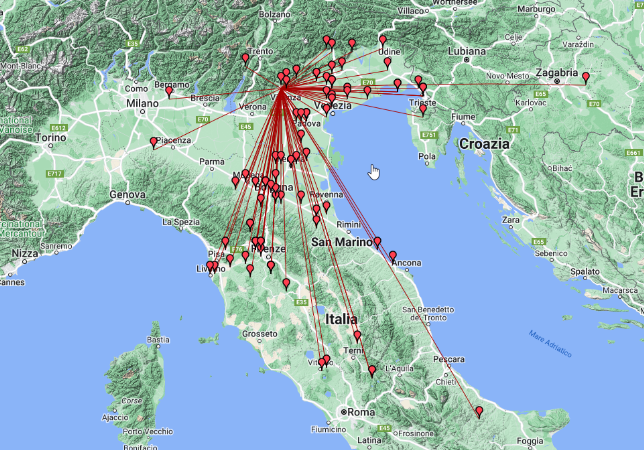Click the red pin closest to Ancona
The image size is (644, 450).
point(393,256)
